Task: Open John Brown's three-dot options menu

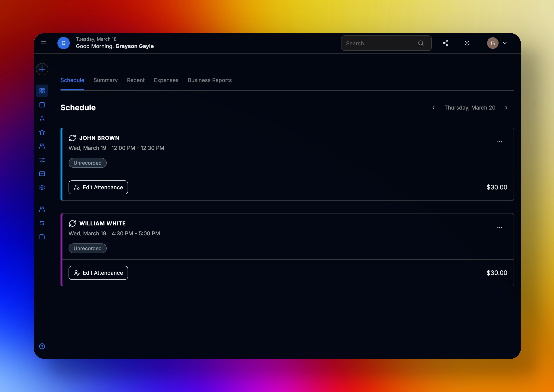Action: [500, 142]
